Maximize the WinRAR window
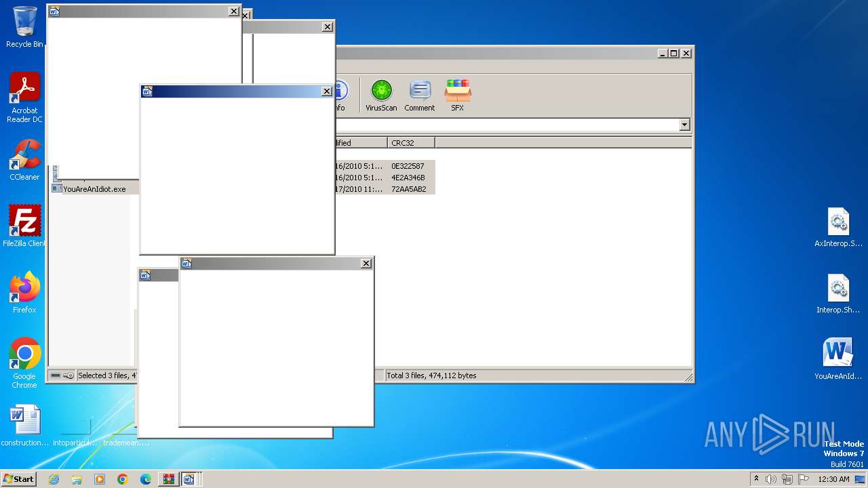 (x=673, y=53)
